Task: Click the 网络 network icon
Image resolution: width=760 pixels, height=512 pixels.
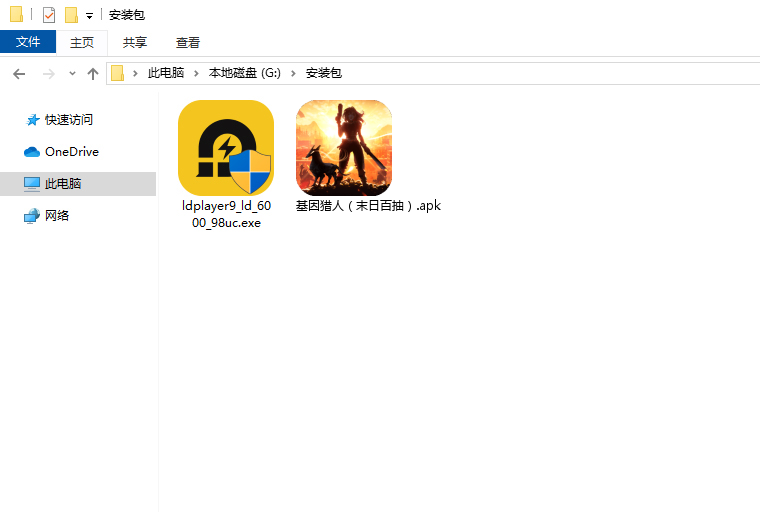Action: 32,216
